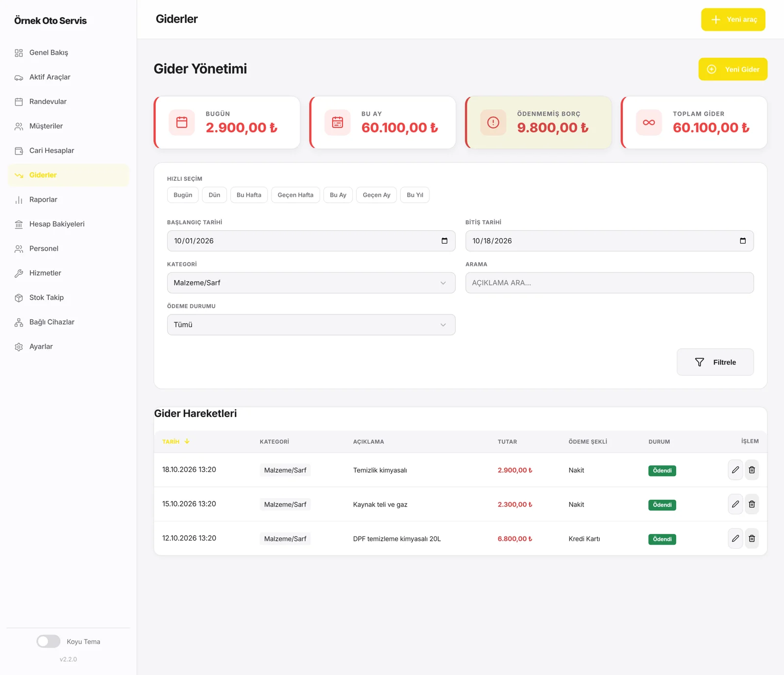
Task: Open Raporlar section
Action: [68, 199]
